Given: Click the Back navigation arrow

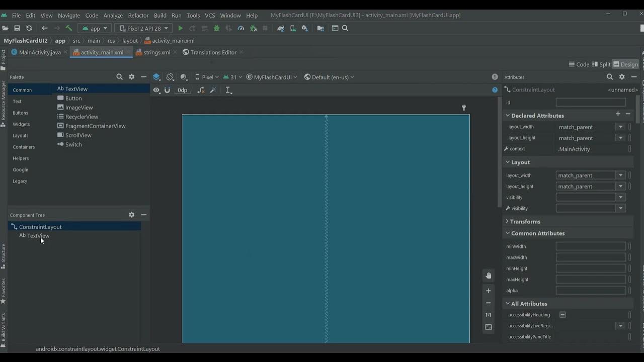Looking at the screenshot, I should (x=44, y=28).
